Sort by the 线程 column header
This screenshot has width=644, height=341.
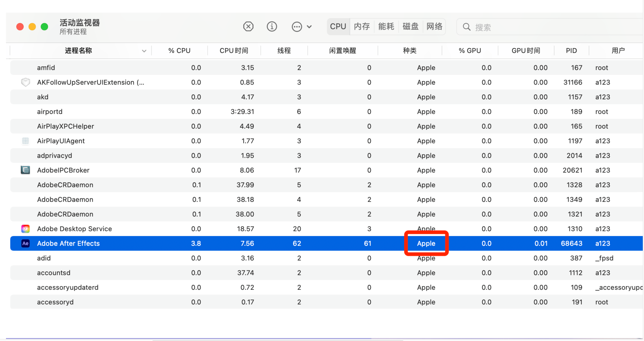tap(284, 51)
